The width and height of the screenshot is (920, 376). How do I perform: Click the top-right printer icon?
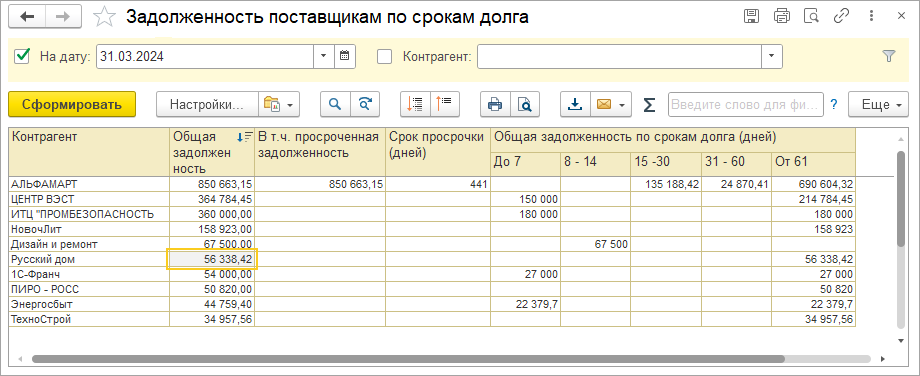(x=782, y=16)
